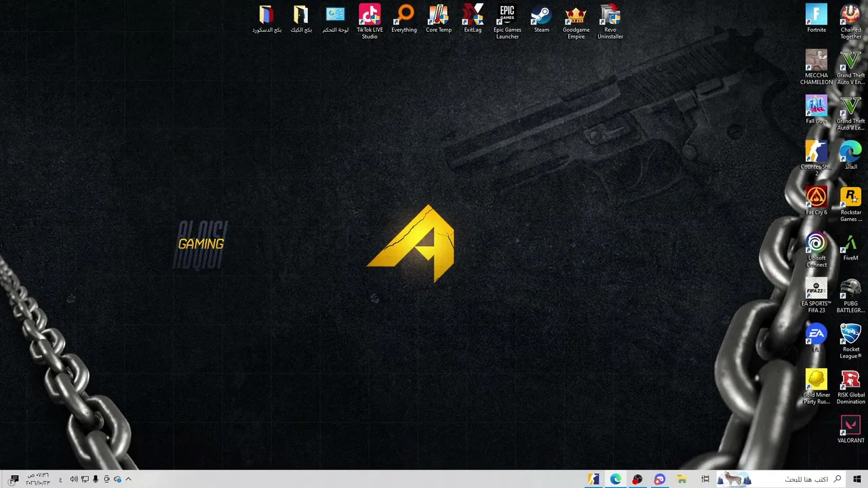
Task: Select the MECCHA CHAMELEON desktop icon
Action: (816, 67)
